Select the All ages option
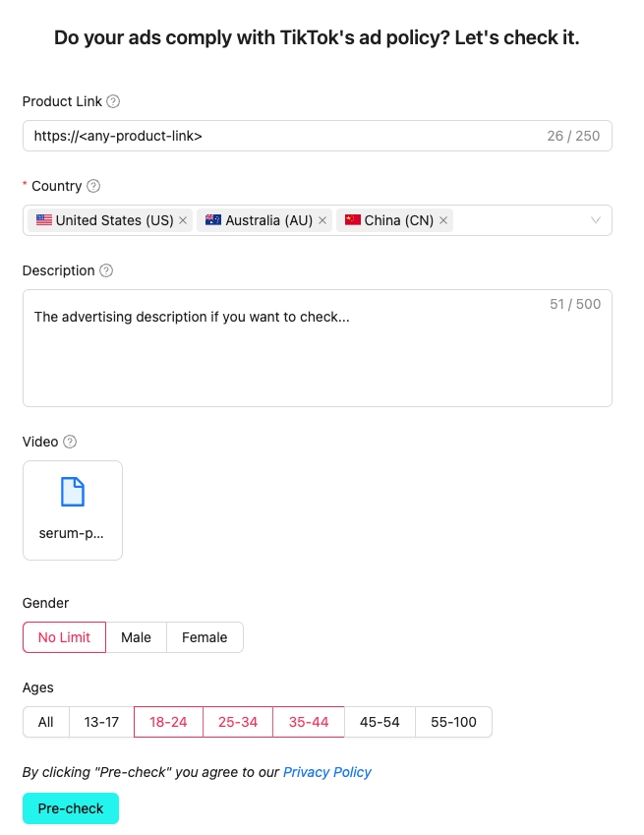This screenshot has height=835, width=644. pos(46,722)
